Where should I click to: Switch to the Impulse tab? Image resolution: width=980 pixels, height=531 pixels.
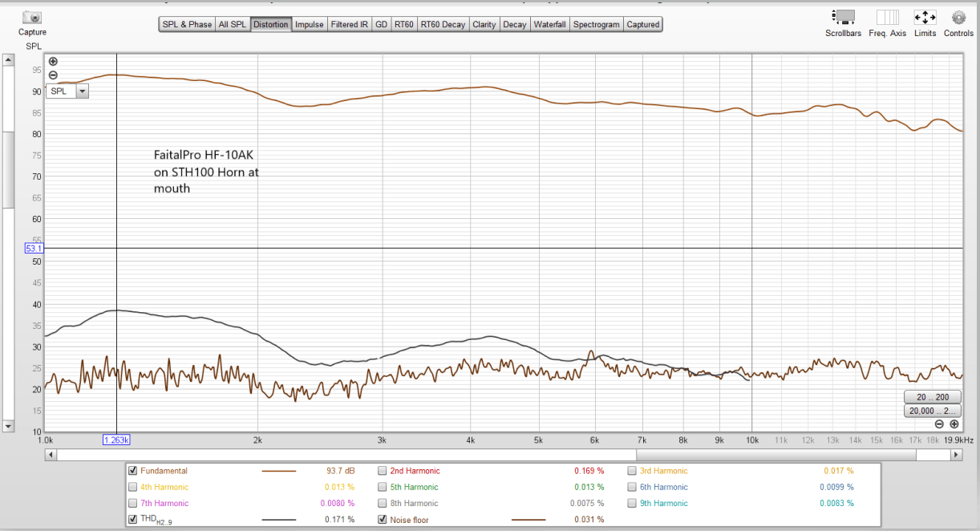click(x=310, y=25)
